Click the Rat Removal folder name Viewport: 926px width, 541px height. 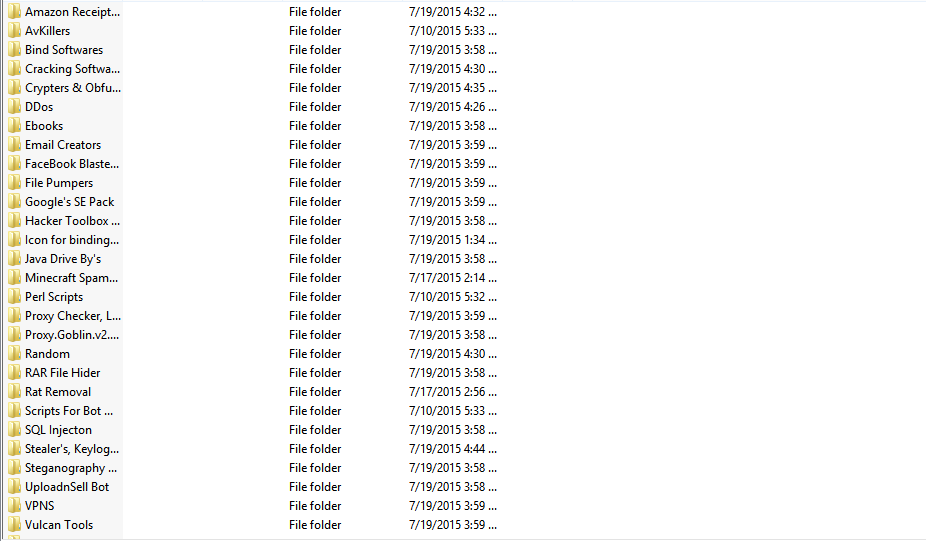tap(58, 392)
